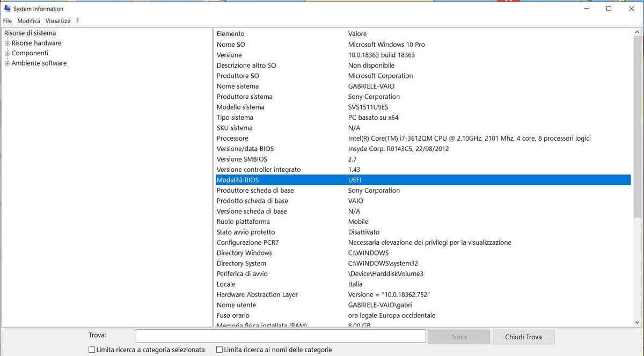Select Risorse di sistema root item
Screen dimensions: 644x356
point(30,33)
